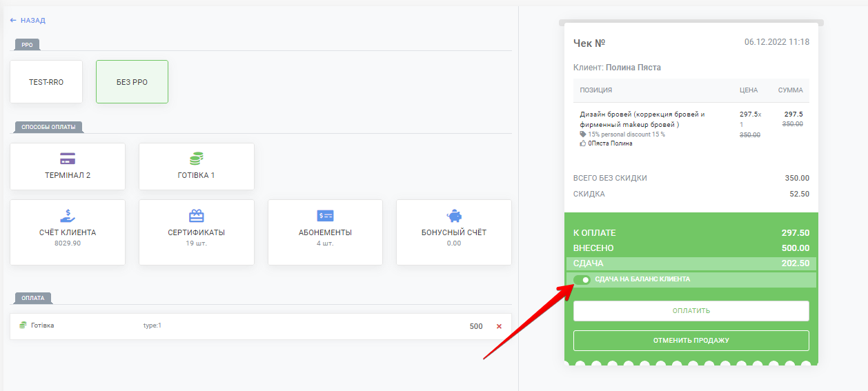Click the discount tag icon in the receipt
This screenshot has width=868, height=391.
[x=583, y=134]
